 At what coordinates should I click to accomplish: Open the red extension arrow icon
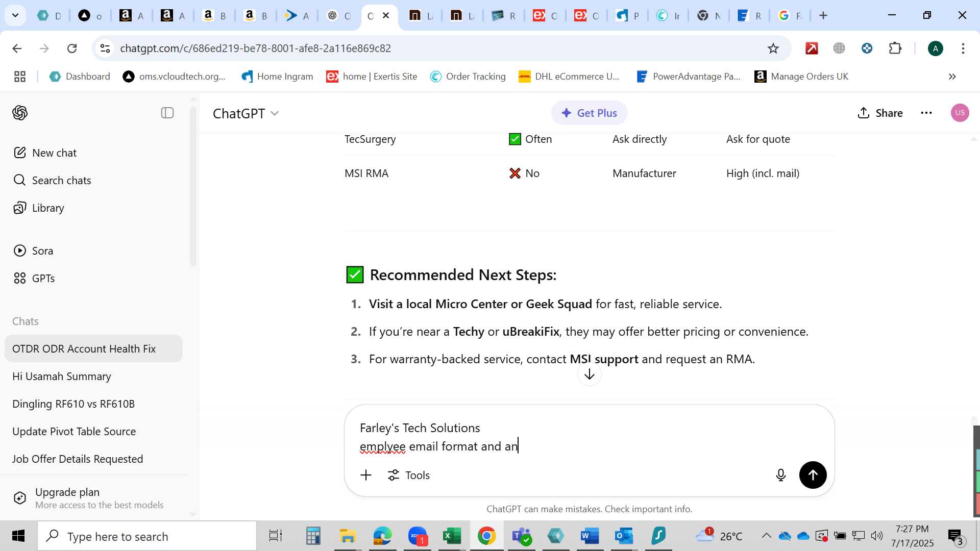[812, 48]
